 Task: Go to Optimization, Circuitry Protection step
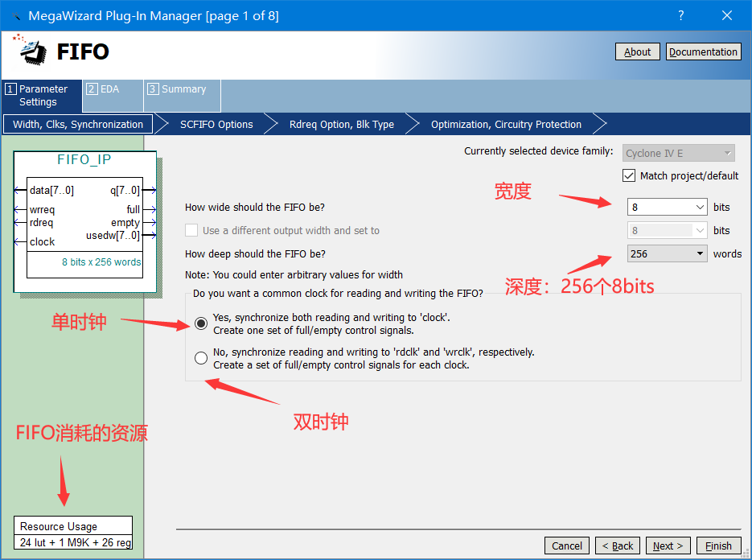click(506, 124)
